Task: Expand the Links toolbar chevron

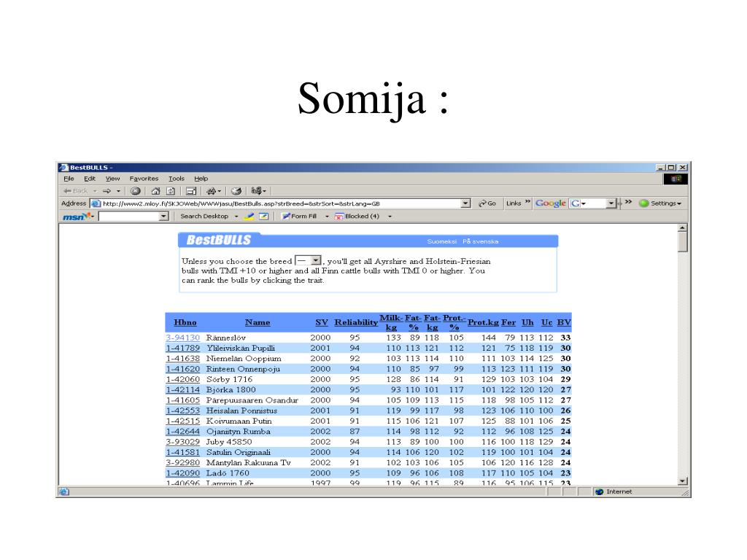Action: point(528,202)
